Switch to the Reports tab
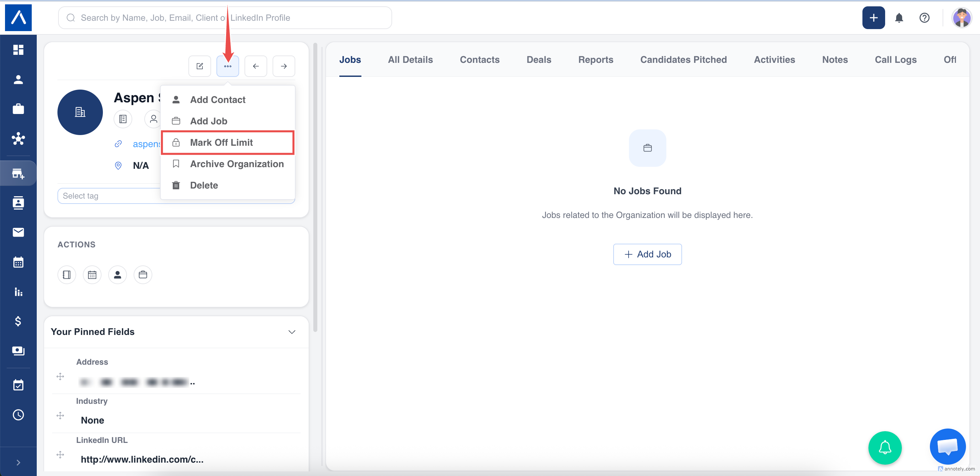Viewport: 980px width, 476px height. [x=596, y=60]
